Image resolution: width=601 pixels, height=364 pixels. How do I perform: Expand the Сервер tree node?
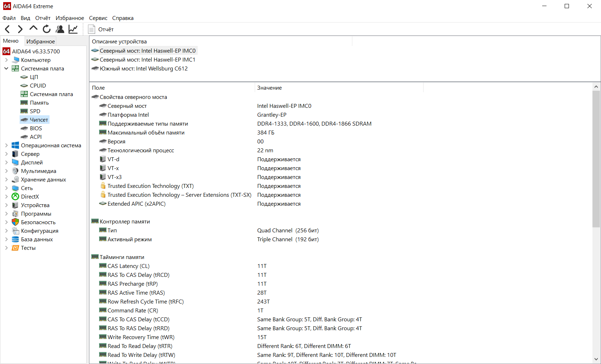pyautogui.click(x=6, y=154)
